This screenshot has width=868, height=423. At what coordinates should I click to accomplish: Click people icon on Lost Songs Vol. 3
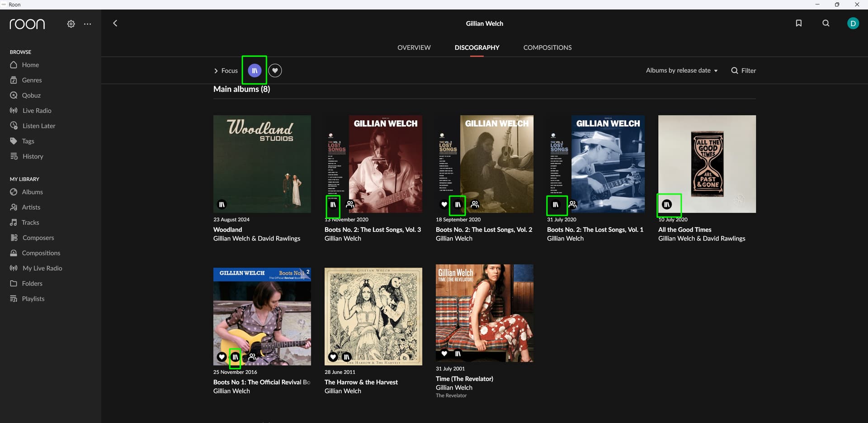point(350,204)
